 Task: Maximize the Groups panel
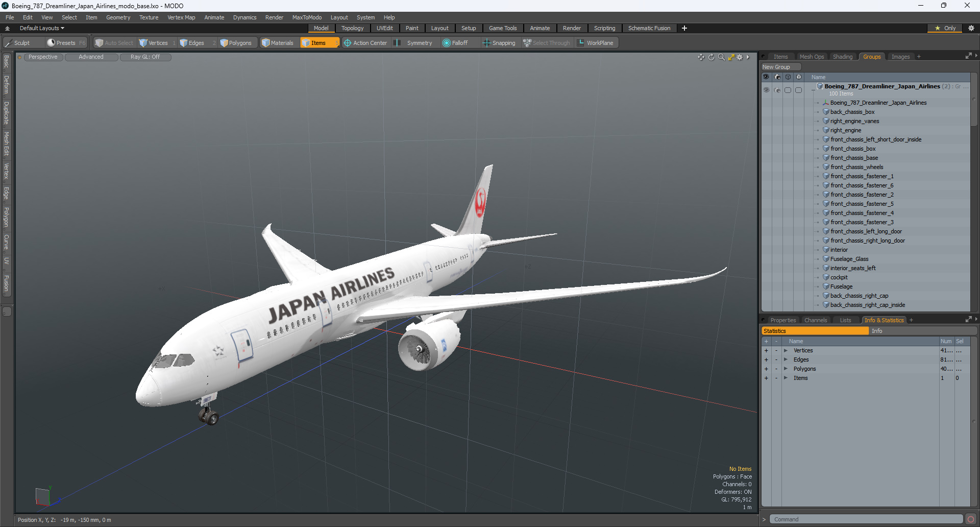968,56
